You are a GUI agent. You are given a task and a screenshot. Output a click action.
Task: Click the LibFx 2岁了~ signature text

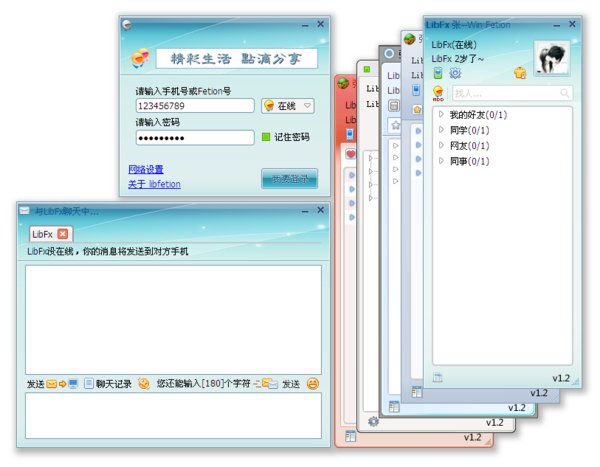[457, 59]
